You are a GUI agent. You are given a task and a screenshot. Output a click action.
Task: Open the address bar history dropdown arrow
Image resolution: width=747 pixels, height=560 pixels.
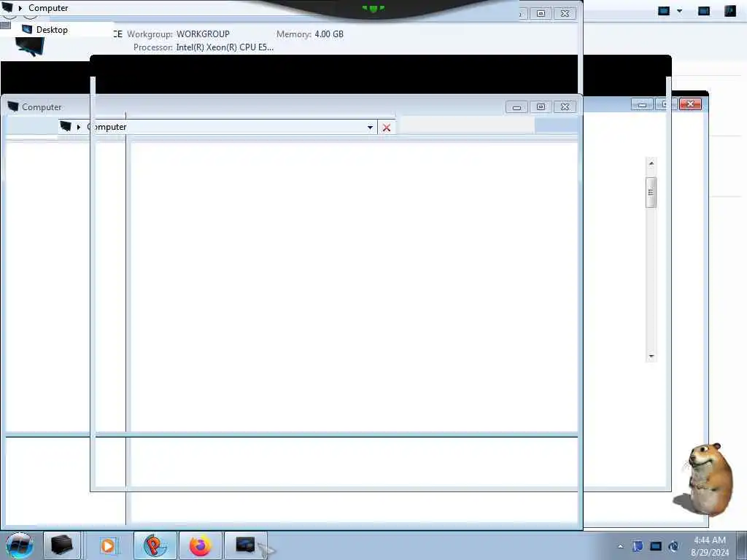(370, 127)
